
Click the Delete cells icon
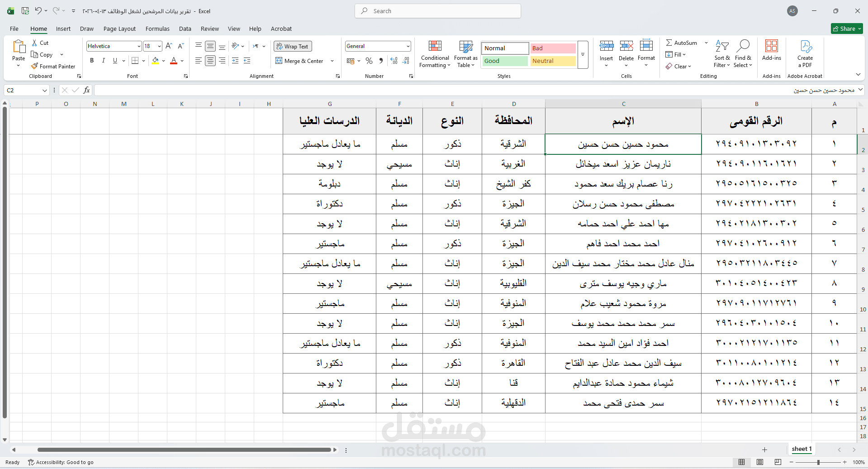click(626, 46)
